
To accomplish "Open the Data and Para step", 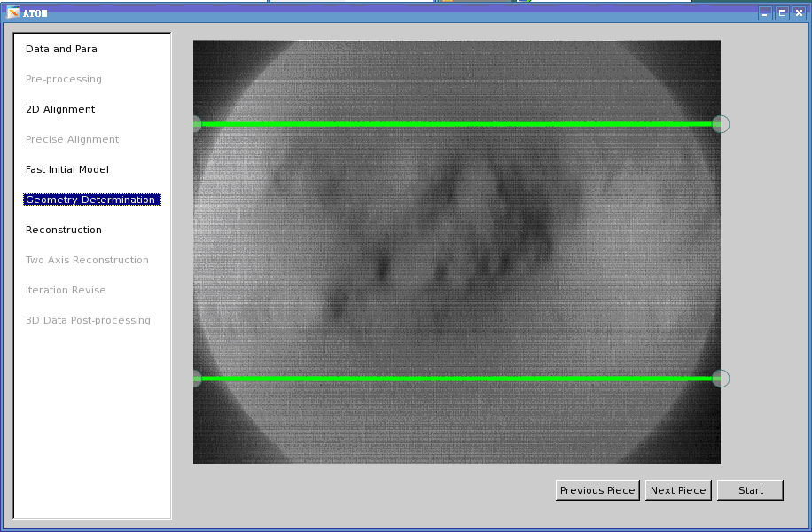I will pos(61,49).
